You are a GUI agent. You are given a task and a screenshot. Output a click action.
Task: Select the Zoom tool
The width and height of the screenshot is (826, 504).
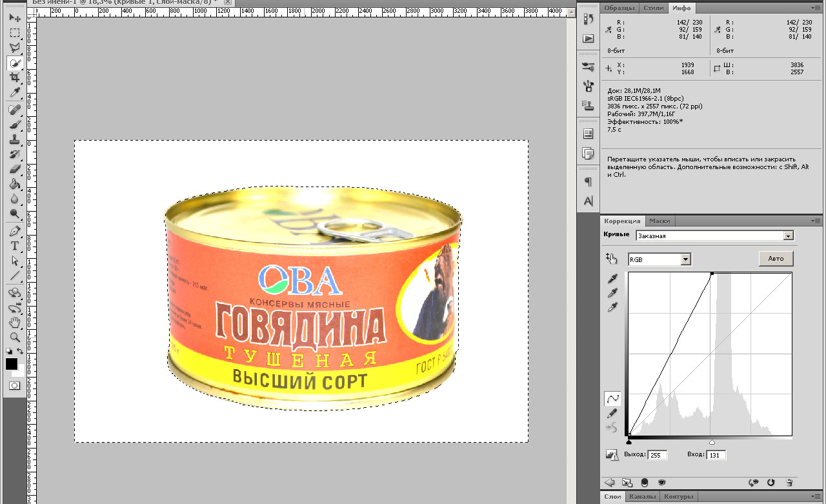(14, 337)
